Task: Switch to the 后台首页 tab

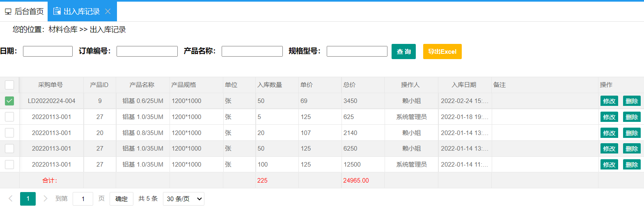Action: tap(24, 11)
